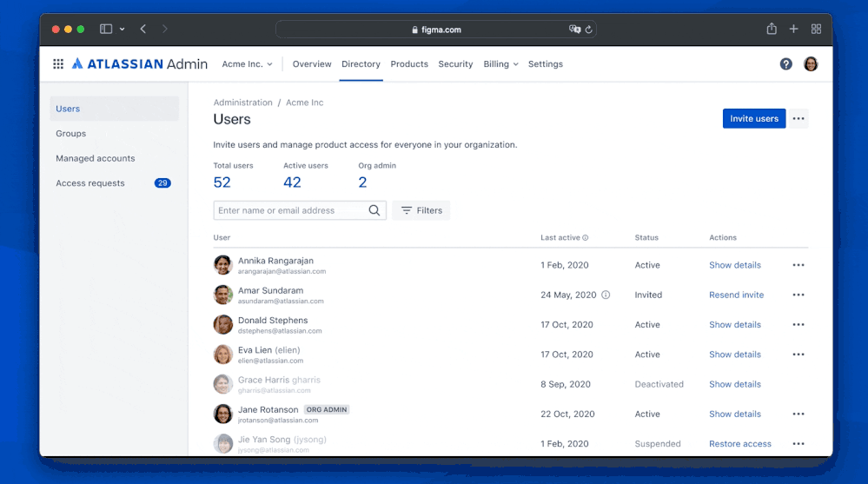This screenshot has height=484, width=868.
Task: Open more actions for Eva Lien
Action: [798, 355]
